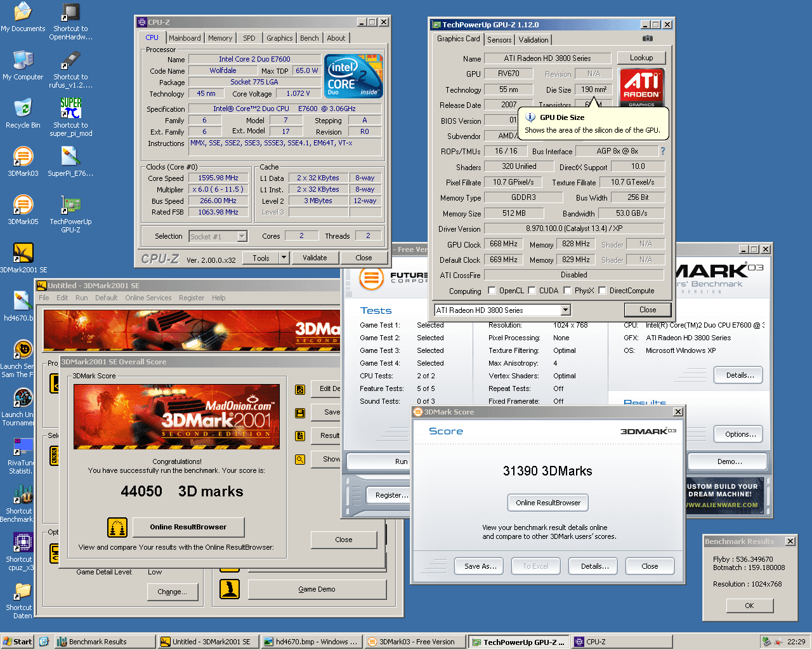Switch to CPU-Z taskbar button
The image size is (812, 650).
point(622,642)
